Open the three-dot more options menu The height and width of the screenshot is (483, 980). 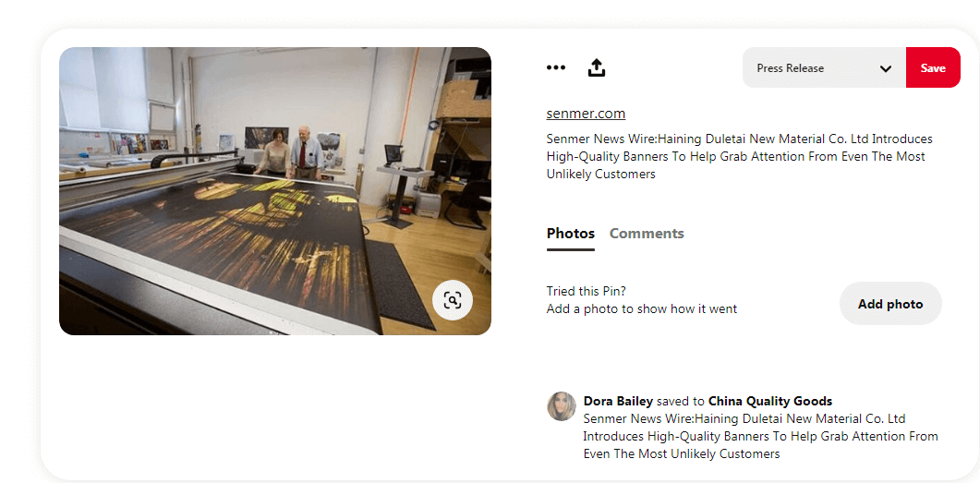pyautogui.click(x=556, y=67)
